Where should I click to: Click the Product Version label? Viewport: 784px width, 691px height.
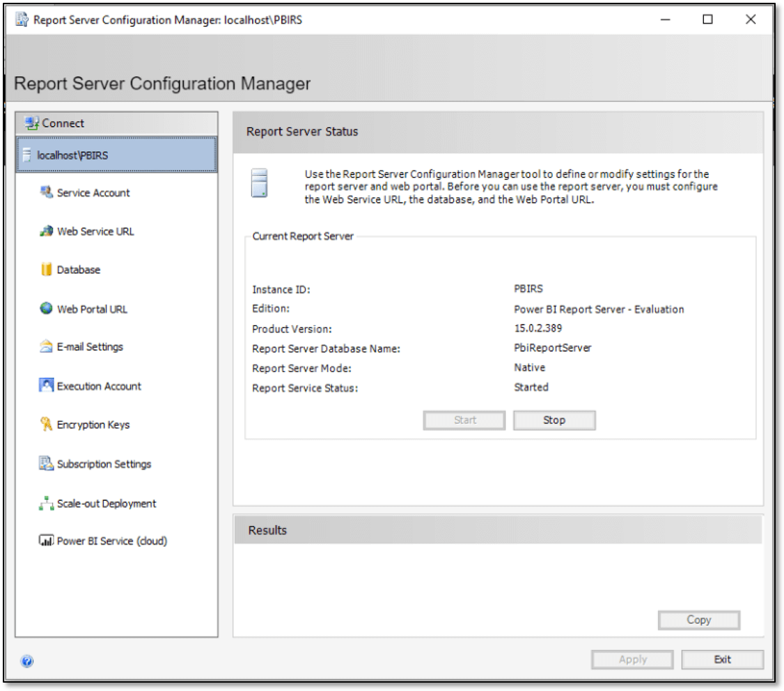click(292, 329)
